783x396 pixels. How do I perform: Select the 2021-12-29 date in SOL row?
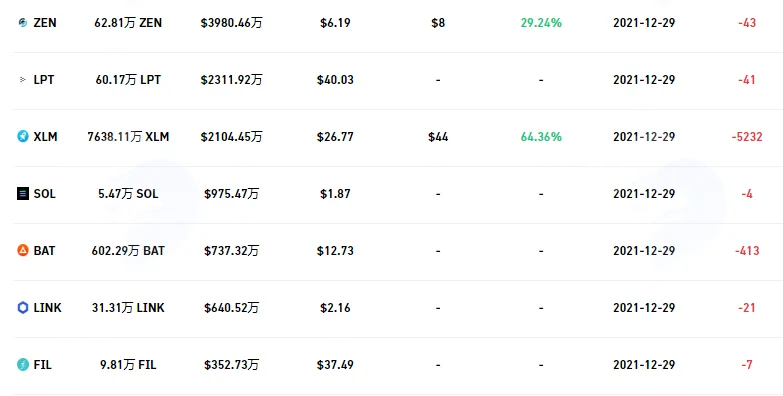point(644,194)
